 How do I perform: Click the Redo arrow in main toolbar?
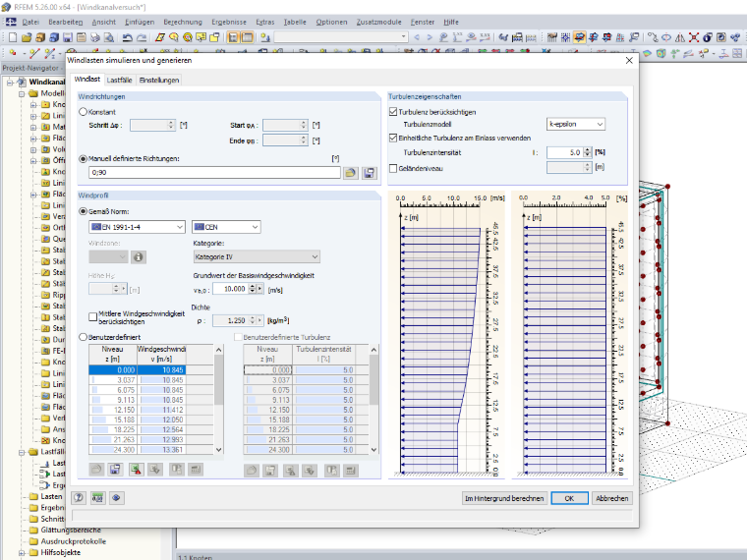click(142, 37)
